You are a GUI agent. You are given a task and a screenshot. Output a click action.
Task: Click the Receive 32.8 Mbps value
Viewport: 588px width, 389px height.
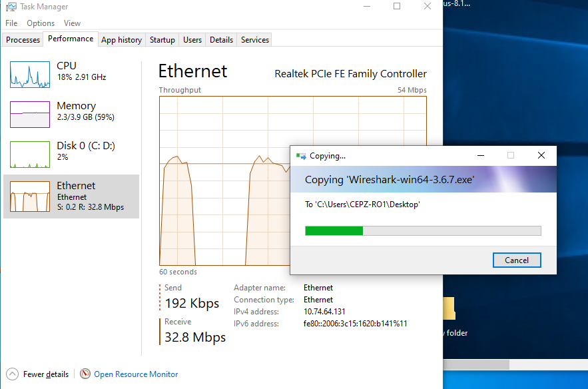pyautogui.click(x=195, y=337)
